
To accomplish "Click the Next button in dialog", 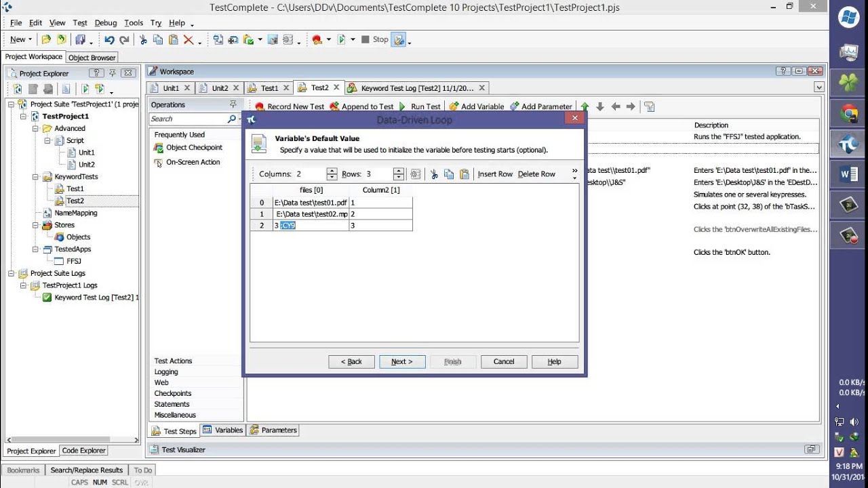I will click(x=402, y=362).
